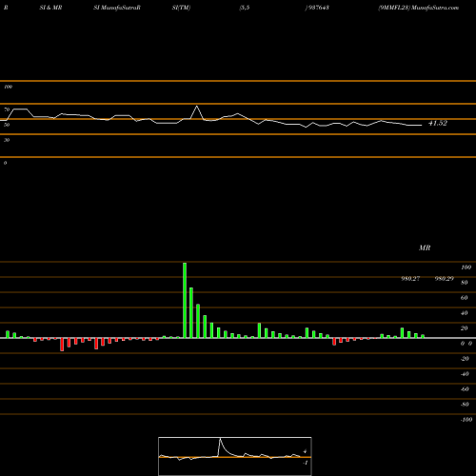Click the 'SI(TM)' header text
The height and width of the screenshot is (476, 476).
click(x=181, y=8)
